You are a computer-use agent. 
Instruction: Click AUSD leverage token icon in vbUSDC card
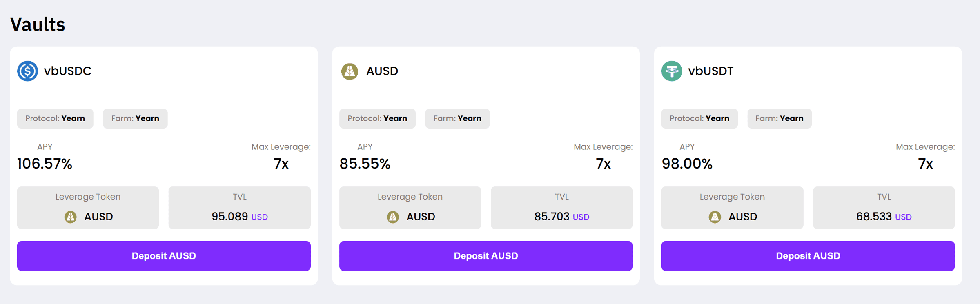[71, 217]
